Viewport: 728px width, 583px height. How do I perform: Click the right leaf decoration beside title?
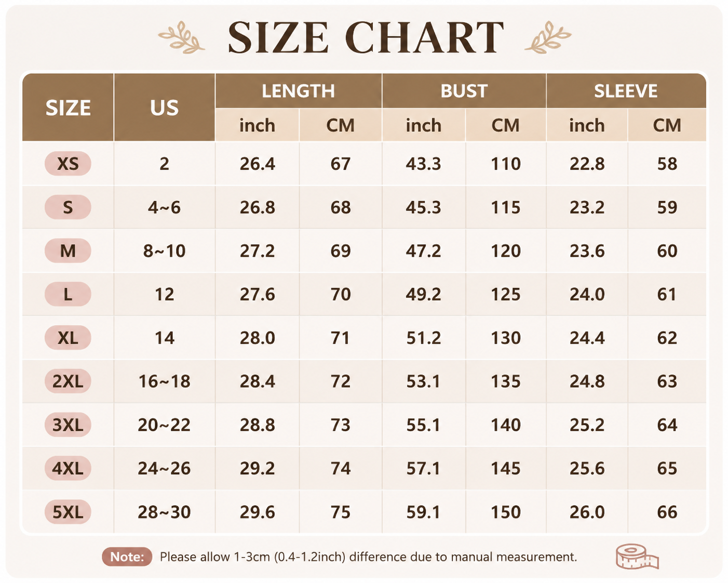point(548,37)
